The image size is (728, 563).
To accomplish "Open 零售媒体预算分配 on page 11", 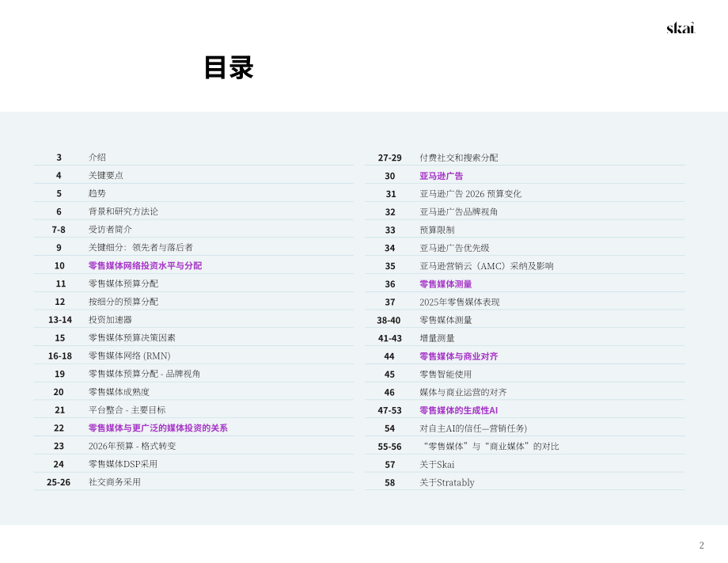I will click(x=123, y=283).
